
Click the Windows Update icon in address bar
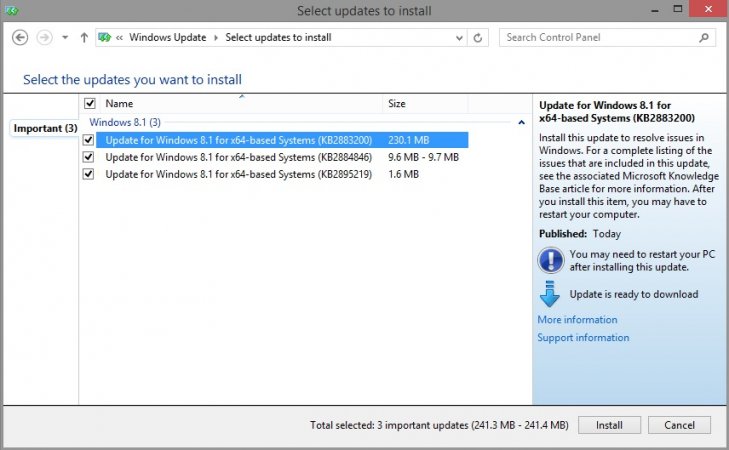[105, 37]
